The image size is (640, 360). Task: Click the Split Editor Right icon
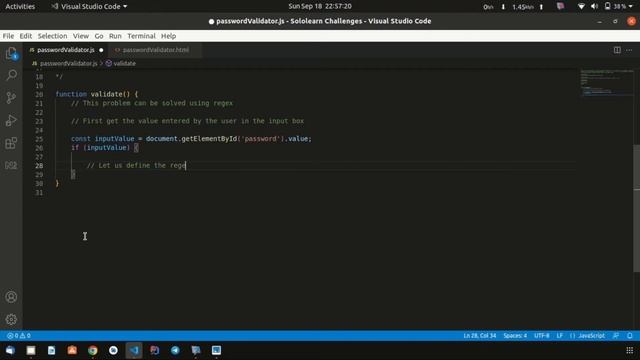[x=617, y=50]
